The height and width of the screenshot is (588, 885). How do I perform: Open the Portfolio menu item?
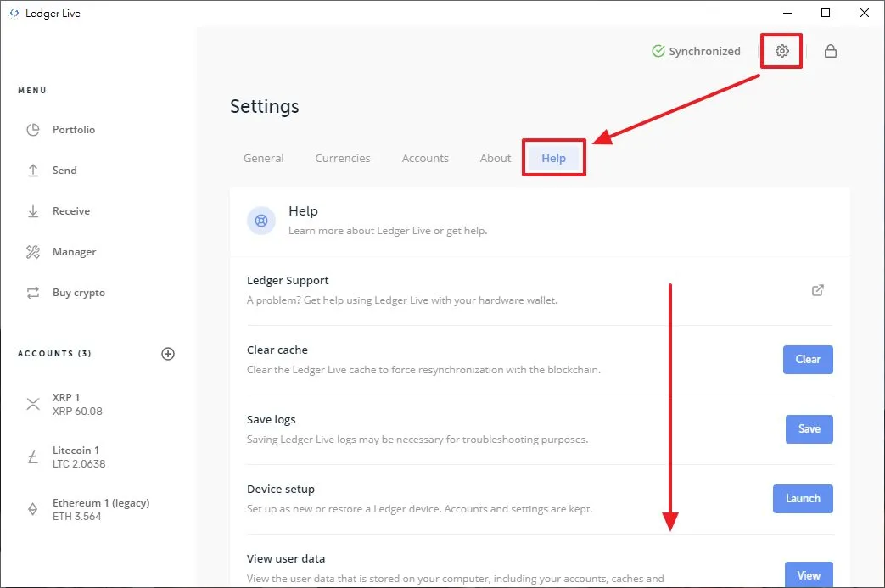pyautogui.click(x=74, y=130)
